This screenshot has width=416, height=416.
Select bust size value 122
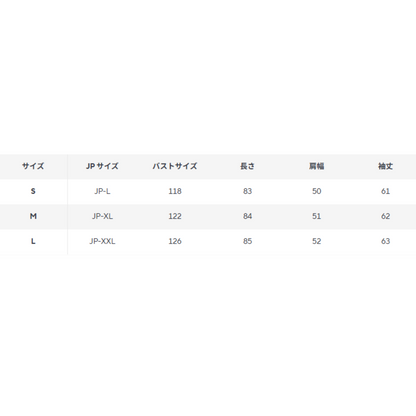[x=175, y=216]
